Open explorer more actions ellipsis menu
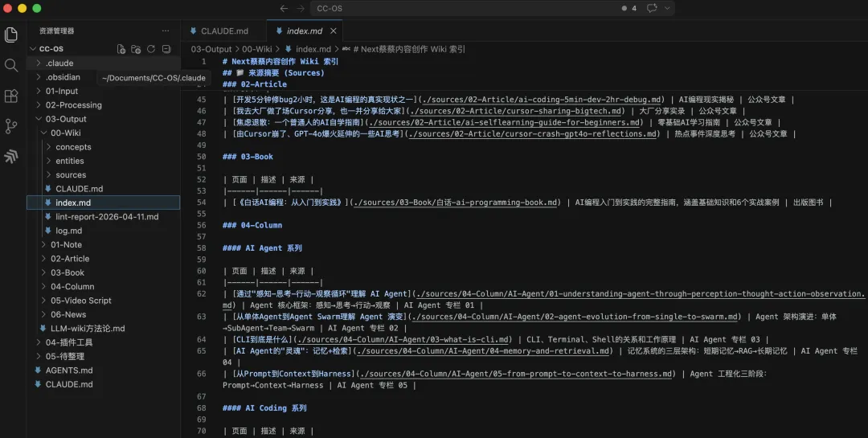The width and height of the screenshot is (868, 438). pyautogui.click(x=166, y=31)
